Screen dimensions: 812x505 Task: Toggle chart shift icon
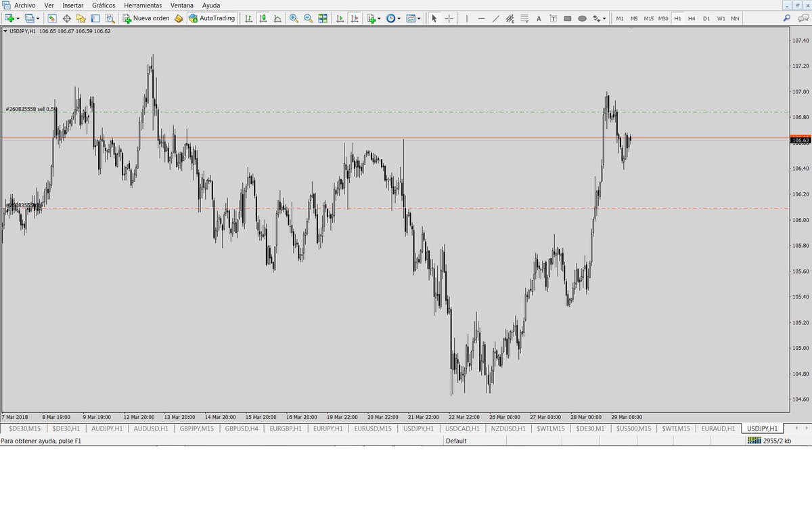click(355, 18)
